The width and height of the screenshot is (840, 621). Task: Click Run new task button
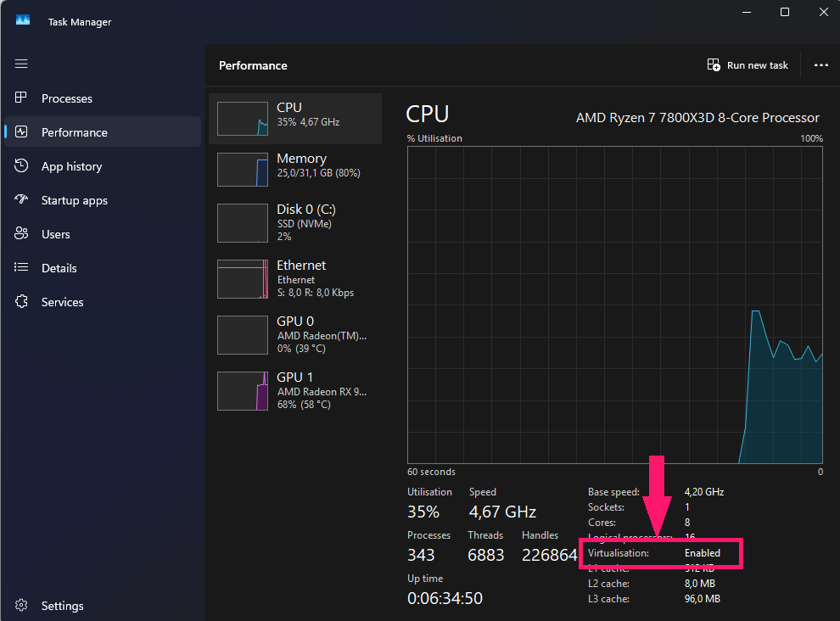[x=748, y=64]
